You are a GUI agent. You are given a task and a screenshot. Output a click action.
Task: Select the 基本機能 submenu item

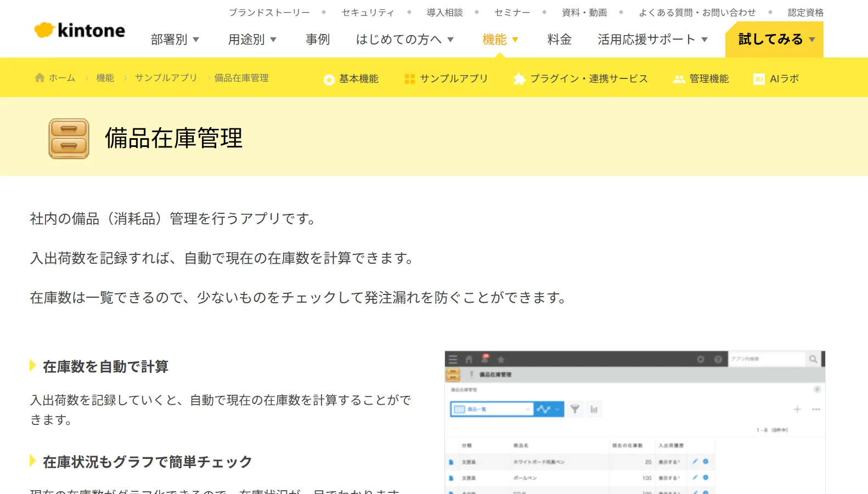click(359, 79)
